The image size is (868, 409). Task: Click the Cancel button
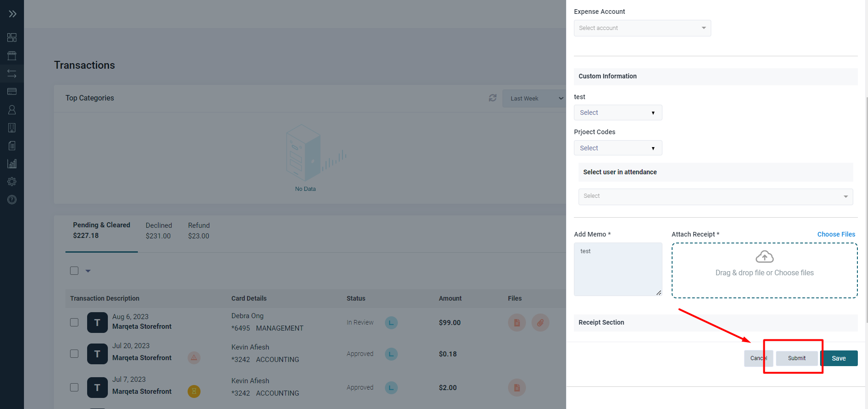point(758,358)
